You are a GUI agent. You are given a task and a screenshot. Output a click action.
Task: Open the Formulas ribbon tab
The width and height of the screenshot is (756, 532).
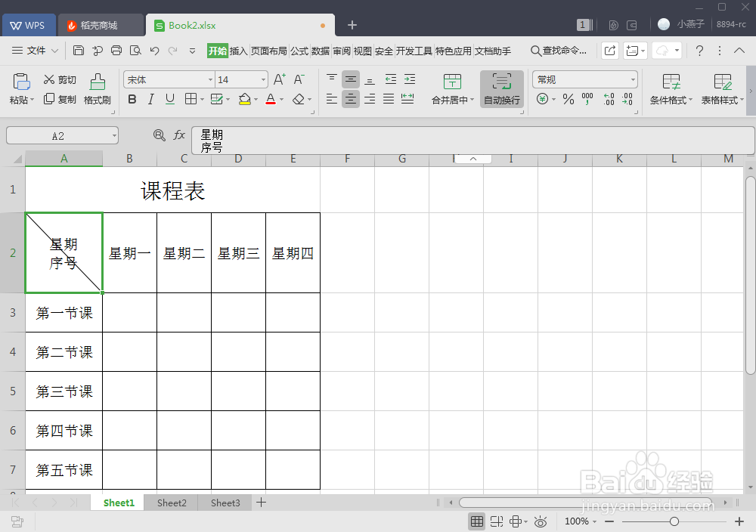pos(299,51)
